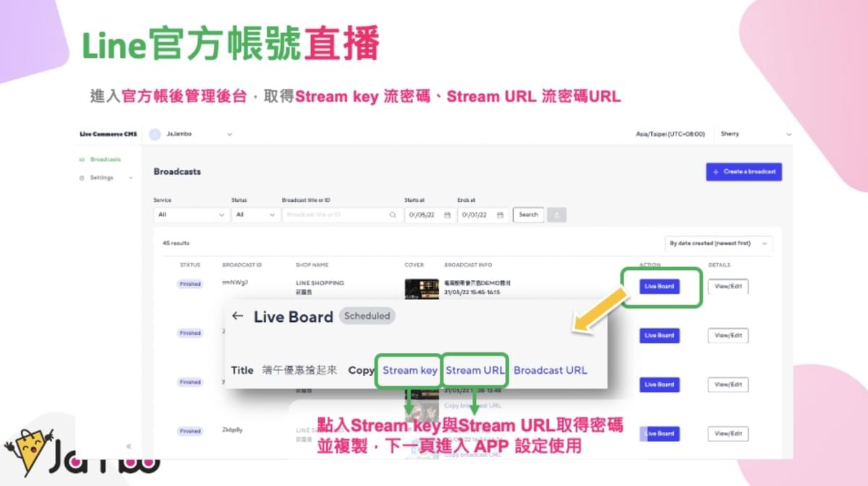Collapse the sidebar with the double-chevron icon
This screenshot has height=486, width=868.
pyautogui.click(x=129, y=446)
